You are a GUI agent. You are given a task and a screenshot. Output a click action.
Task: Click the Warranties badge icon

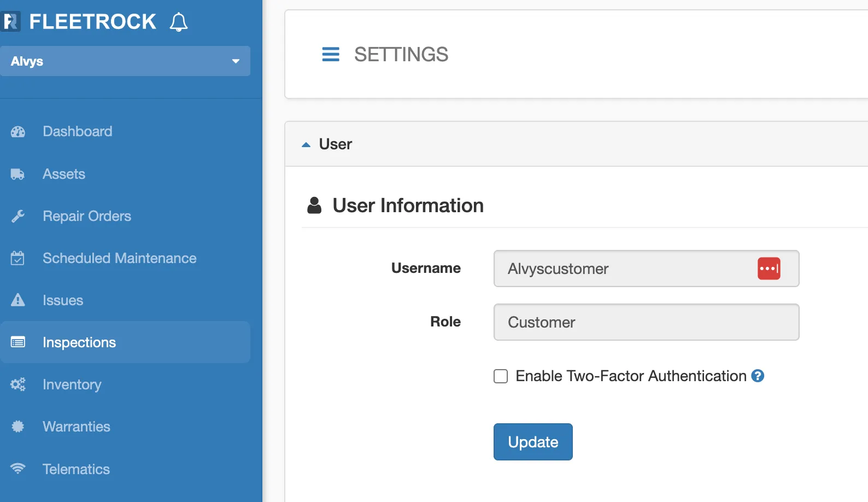18,427
